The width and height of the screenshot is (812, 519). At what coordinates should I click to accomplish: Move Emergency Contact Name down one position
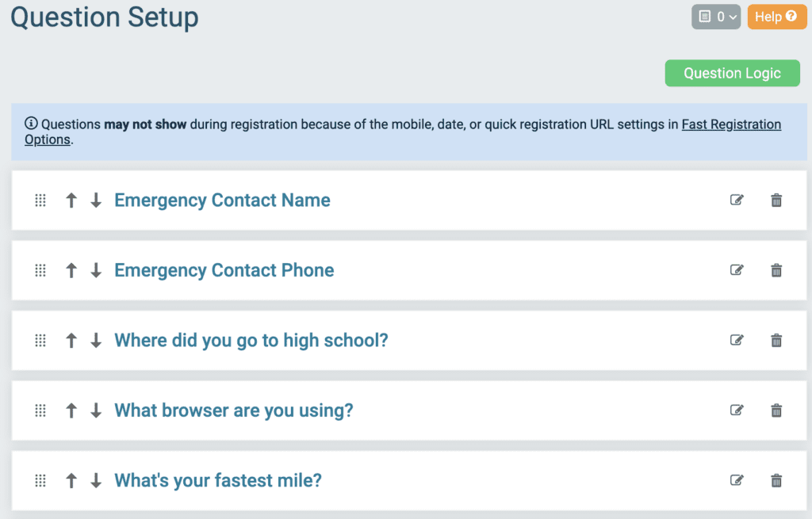click(96, 200)
